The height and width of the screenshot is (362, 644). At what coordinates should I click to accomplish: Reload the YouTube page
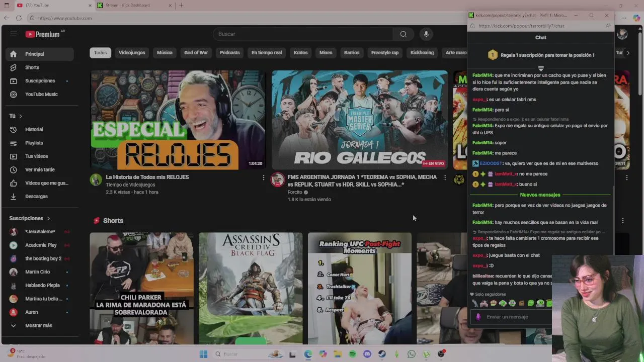[19, 18]
